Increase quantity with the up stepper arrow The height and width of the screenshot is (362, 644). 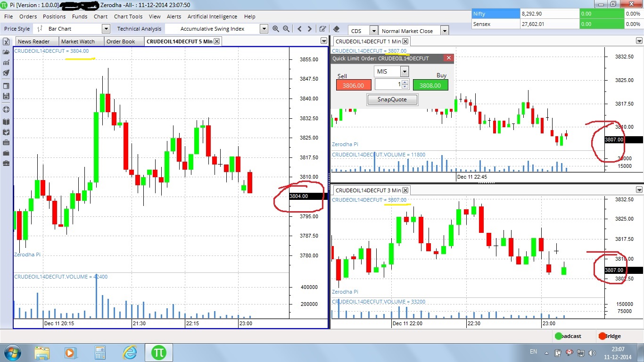[x=405, y=82]
